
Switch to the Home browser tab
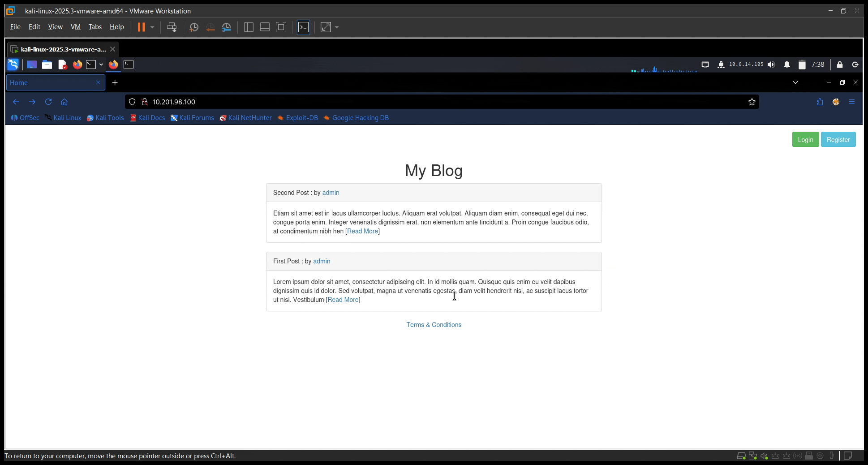(52, 82)
